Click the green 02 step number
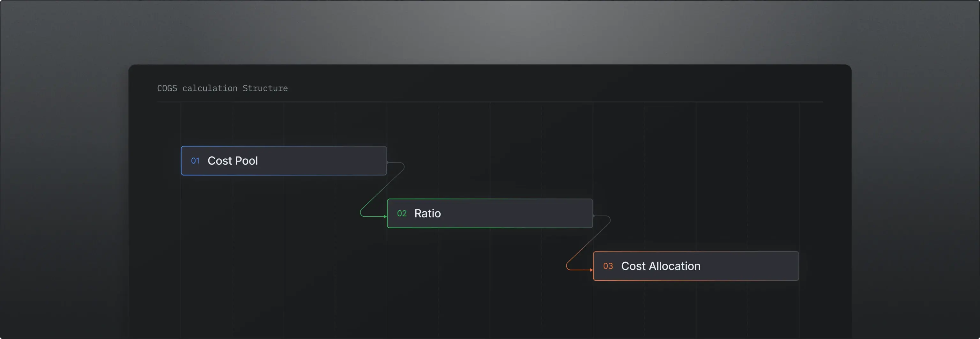The width and height of the screenshot is (980, 339). click(402, 214)
